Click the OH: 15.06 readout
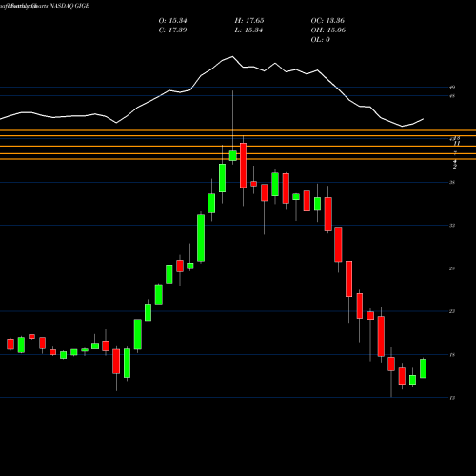Screen dimensions: 476x476 click(x=328, y=30)
